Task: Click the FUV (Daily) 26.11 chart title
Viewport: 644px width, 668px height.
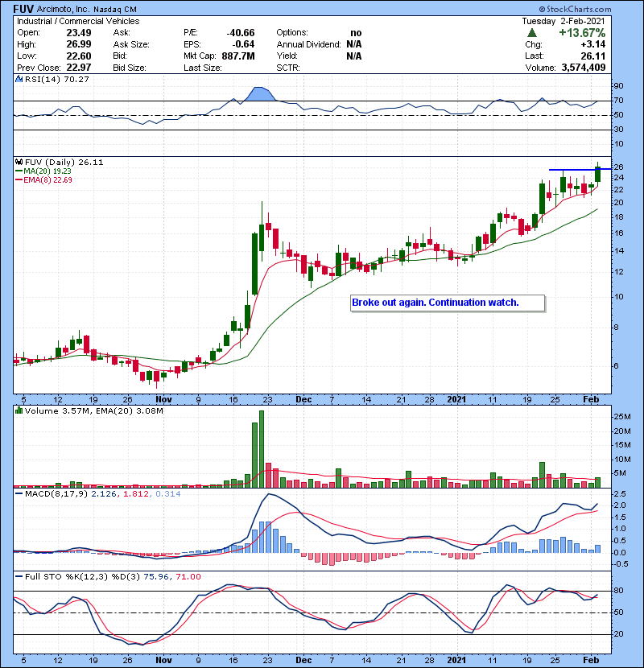Action: [x=64, y=163]
